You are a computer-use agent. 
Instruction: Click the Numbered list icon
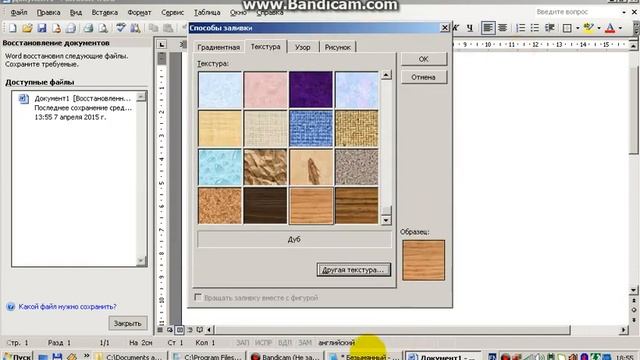click(520, 28)
